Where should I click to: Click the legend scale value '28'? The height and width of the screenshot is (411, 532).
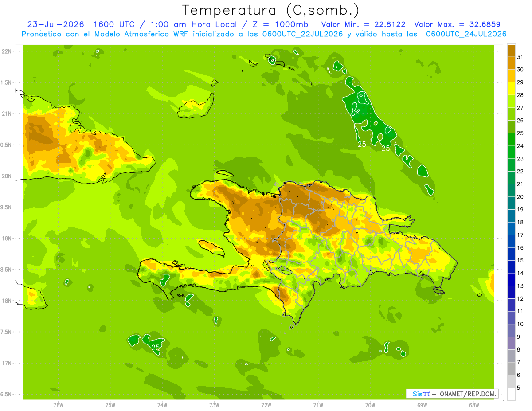(x=520, y=95)
